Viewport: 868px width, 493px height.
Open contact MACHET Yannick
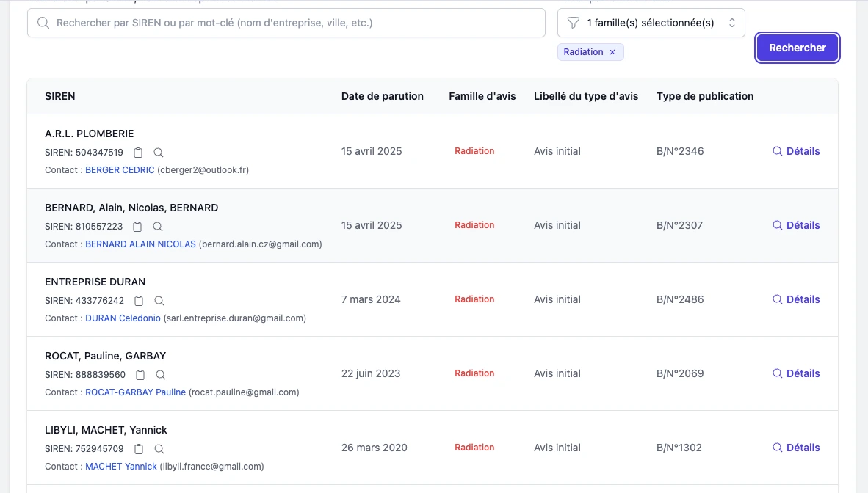click(x=121, y=467)
